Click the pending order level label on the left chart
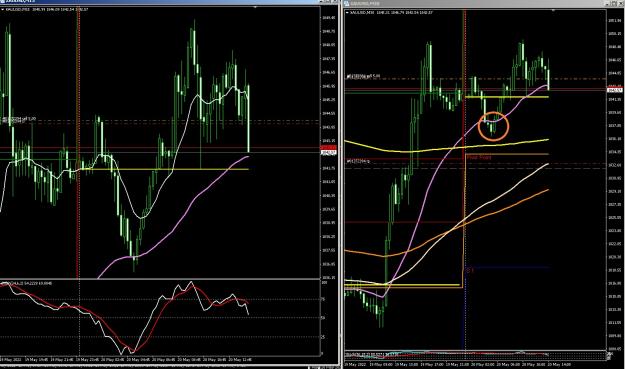 tap(19, 119)
